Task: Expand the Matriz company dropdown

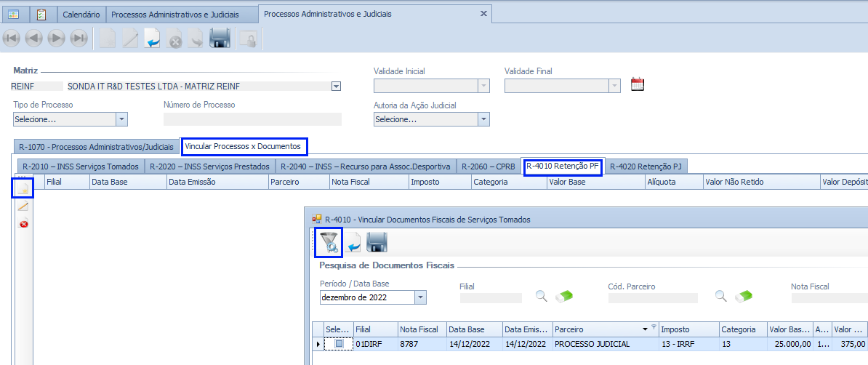Action: [336, 87]
